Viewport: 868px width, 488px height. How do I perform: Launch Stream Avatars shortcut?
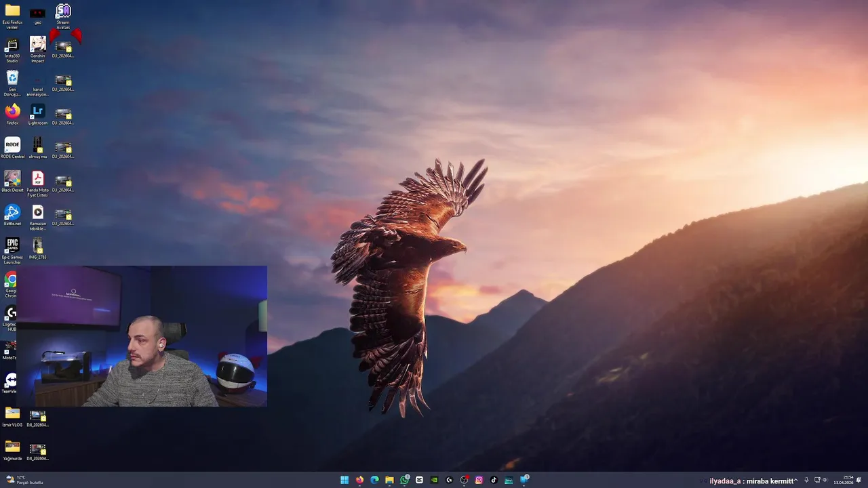pyautogui.click(x=63, y=16)
